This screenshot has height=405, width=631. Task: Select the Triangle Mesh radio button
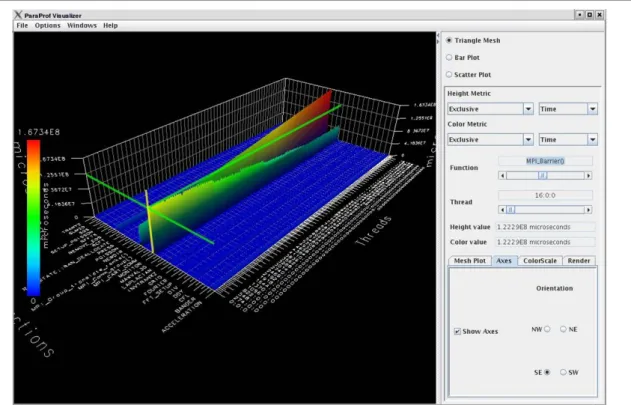point(449,40)
